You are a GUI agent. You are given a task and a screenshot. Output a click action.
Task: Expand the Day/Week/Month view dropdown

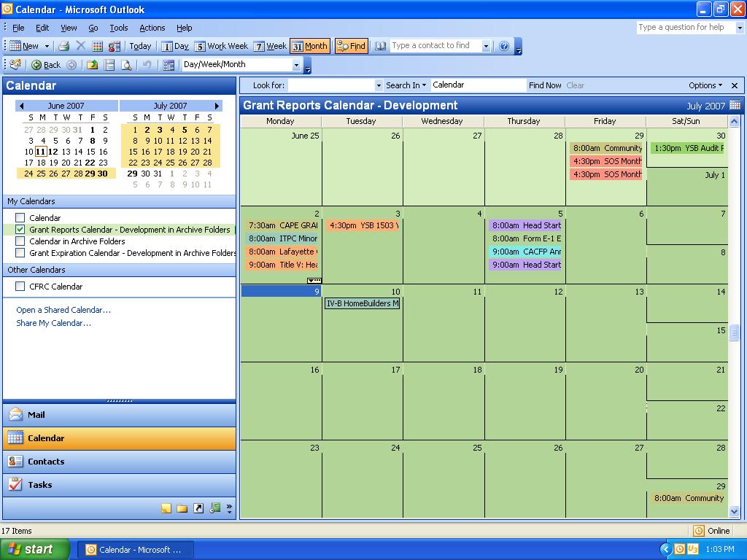pyautogui.click(x=296, y=65)
